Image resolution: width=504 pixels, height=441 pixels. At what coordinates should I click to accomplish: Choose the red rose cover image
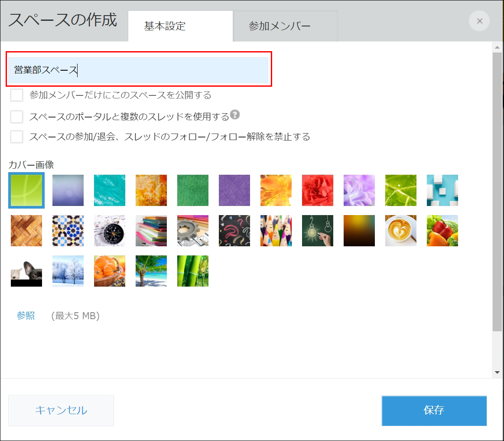(317, 190)
